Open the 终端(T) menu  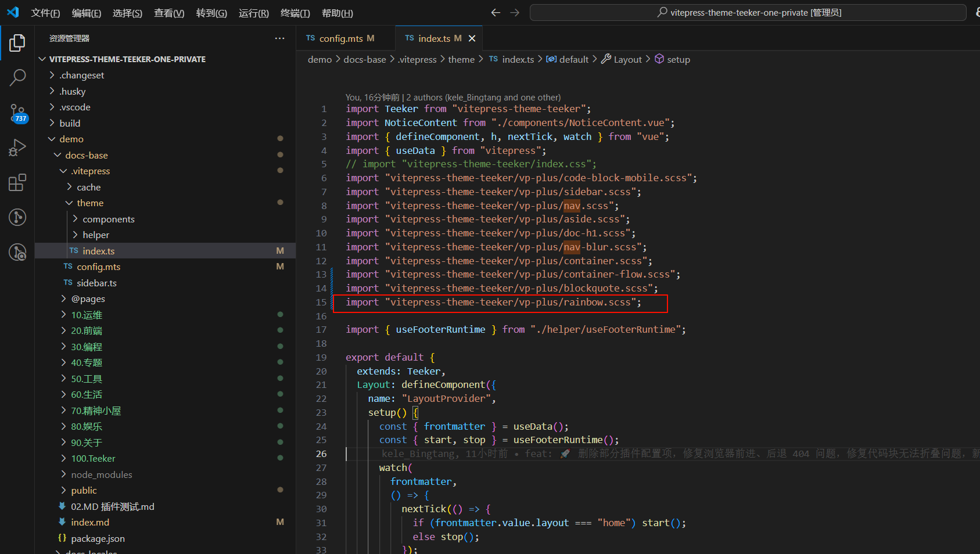point(295,13)
